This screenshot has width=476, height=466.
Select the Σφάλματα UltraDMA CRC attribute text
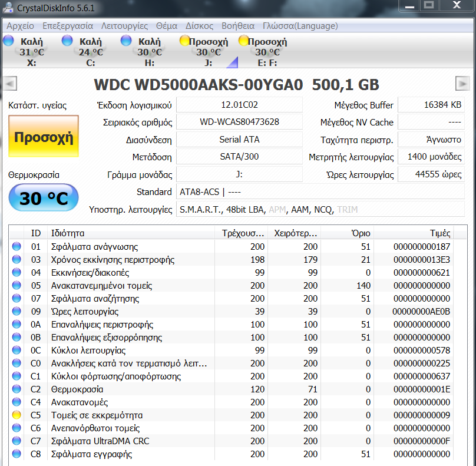click(100, 441)
